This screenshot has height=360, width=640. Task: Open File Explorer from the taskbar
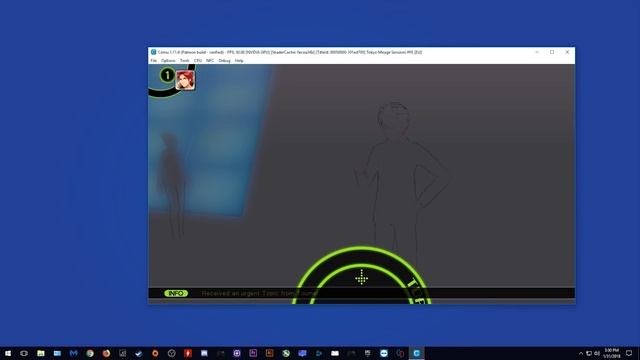tap(40, 353)
